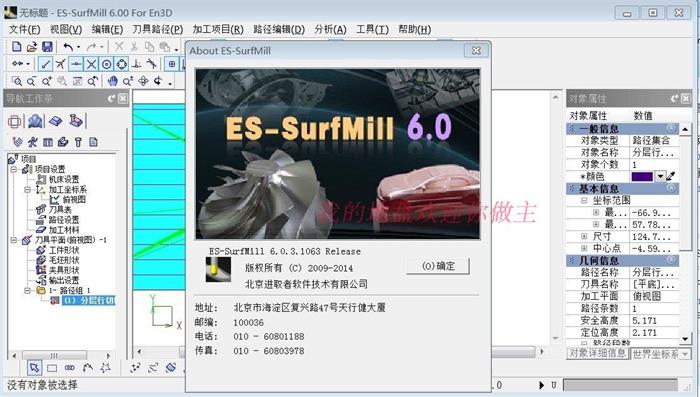Click the open file folder icon

click(x=32, y=46)
